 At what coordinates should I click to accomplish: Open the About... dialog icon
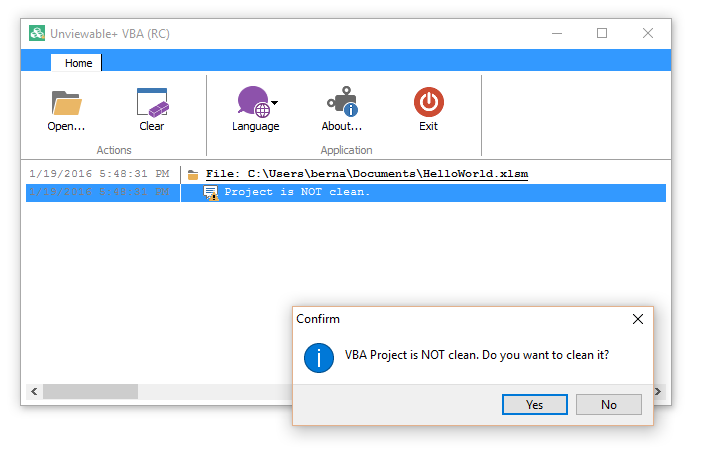coord(342,102)
